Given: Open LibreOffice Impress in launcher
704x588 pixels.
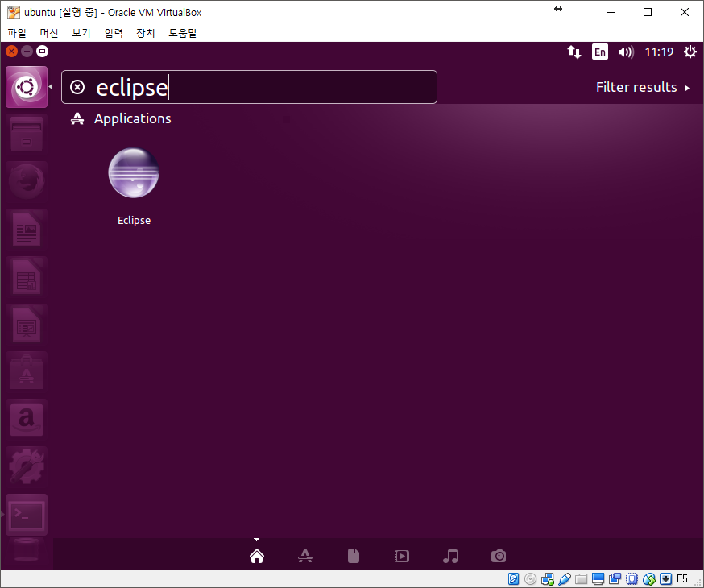Looking at the screenshot, I should pyautogui.click(x=27, y=325).
